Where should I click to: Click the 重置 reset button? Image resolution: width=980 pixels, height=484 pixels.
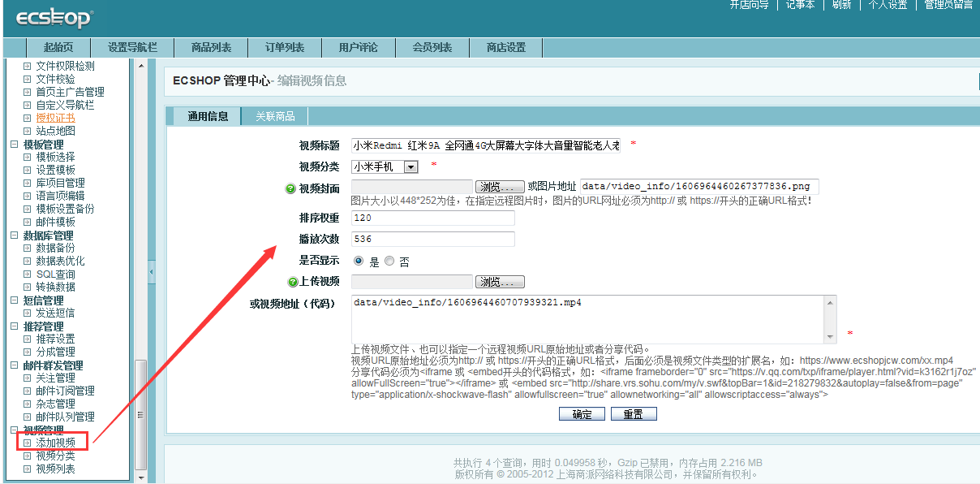pos(633,414)
